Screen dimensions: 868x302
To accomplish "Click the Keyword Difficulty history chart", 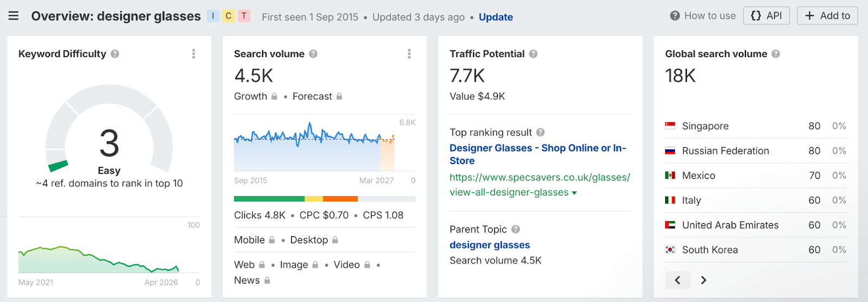I will pos(98,259).
